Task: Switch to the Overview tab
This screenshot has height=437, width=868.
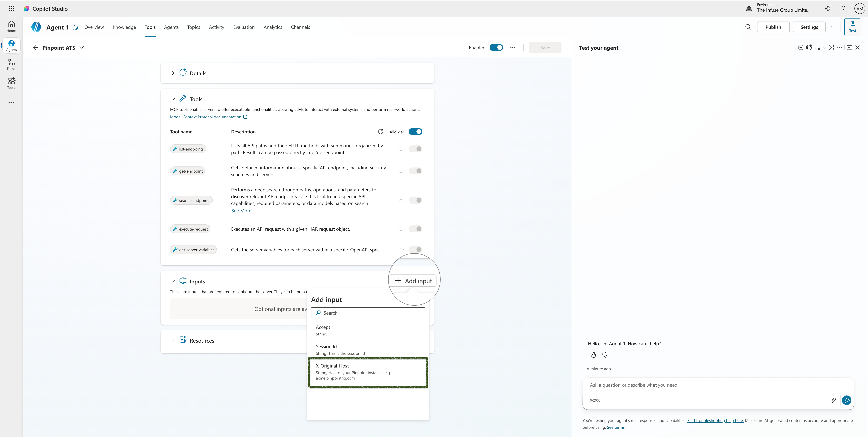Action: tap(94, 27)
